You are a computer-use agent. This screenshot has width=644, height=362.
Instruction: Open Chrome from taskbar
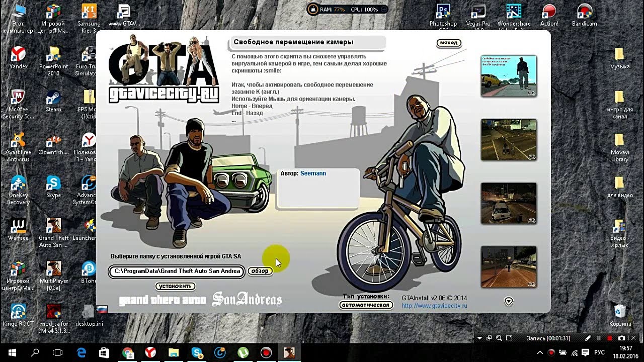[x=127, y=353]
